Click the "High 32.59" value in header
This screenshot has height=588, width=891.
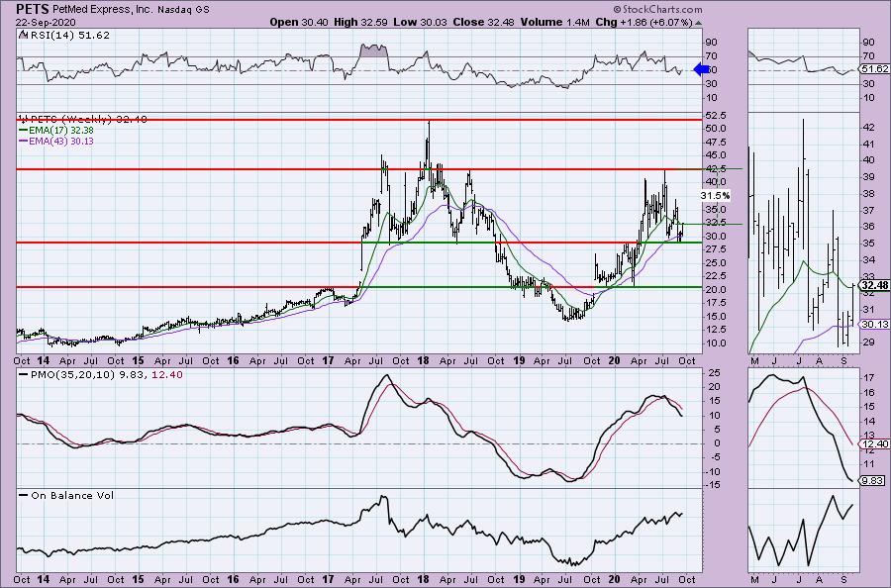[361, 22]
